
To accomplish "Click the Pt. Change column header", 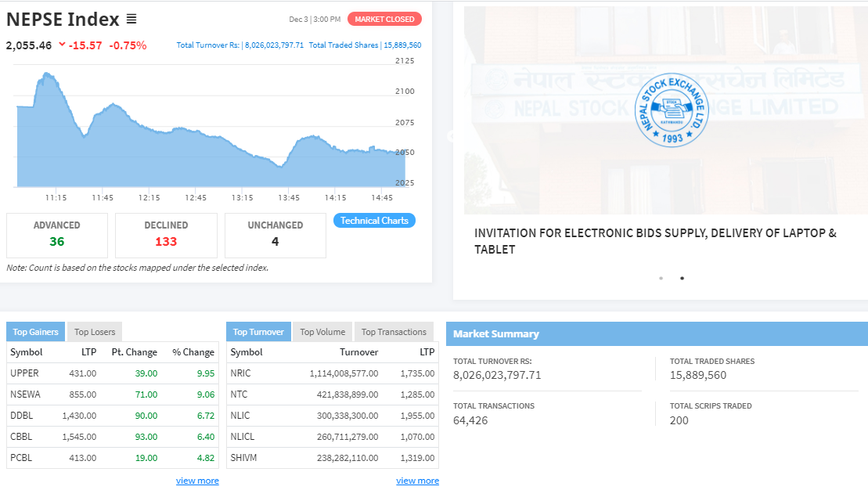I will (x=135, y=352).
